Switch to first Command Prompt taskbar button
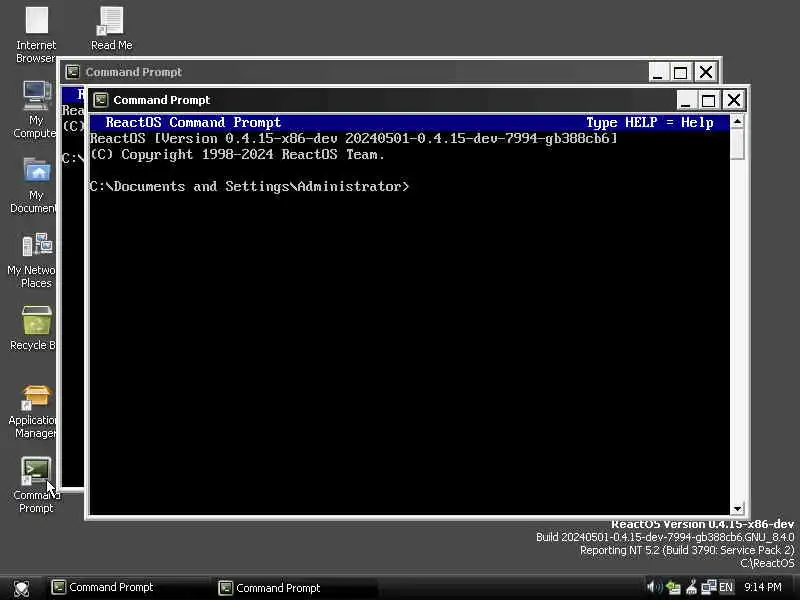Viewport: 800px width, 600px height. coord(128,587)
